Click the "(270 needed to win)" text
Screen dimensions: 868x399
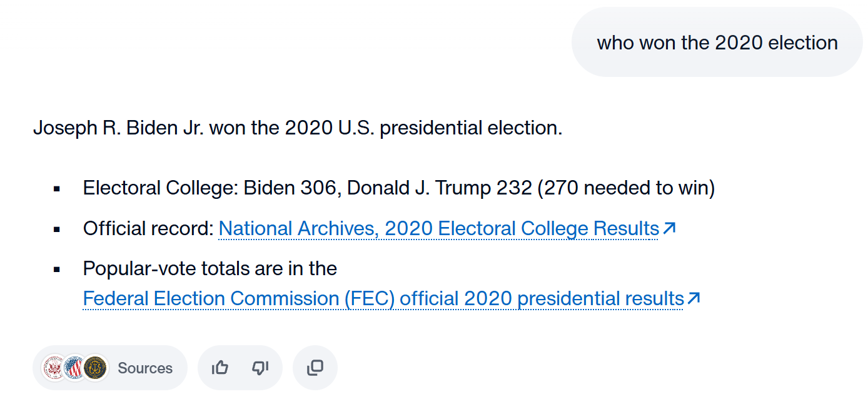[626, 188]
